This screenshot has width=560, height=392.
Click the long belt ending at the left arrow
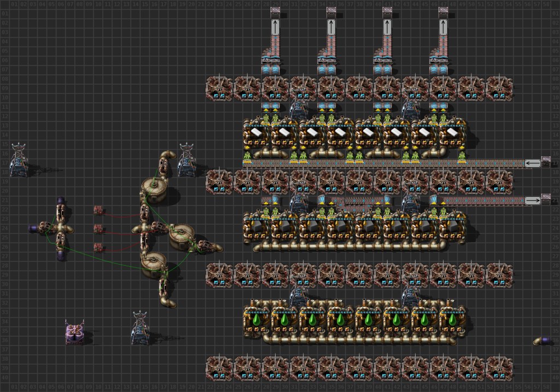pos(384,163)
